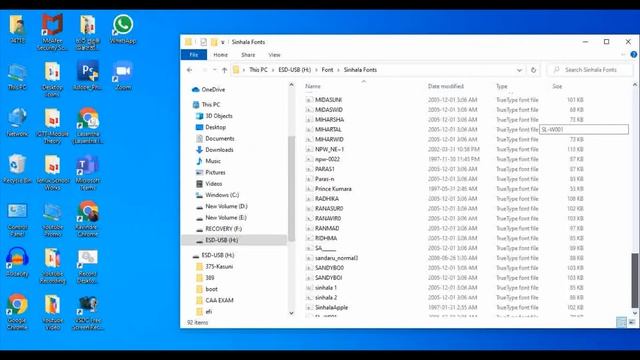Refresh the Sinhala Fonts folder

(533, 70)
